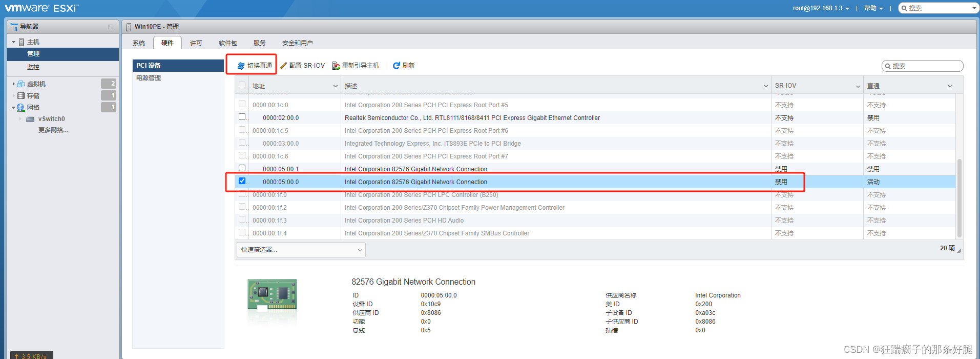Click Configure SR-IOV button
The width and height of the screenshot is (980, 359).
pos(302,66)
